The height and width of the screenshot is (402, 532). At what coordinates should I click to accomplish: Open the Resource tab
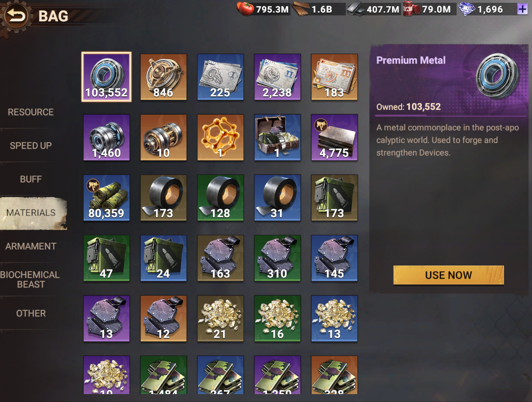(x=31, y=112)
